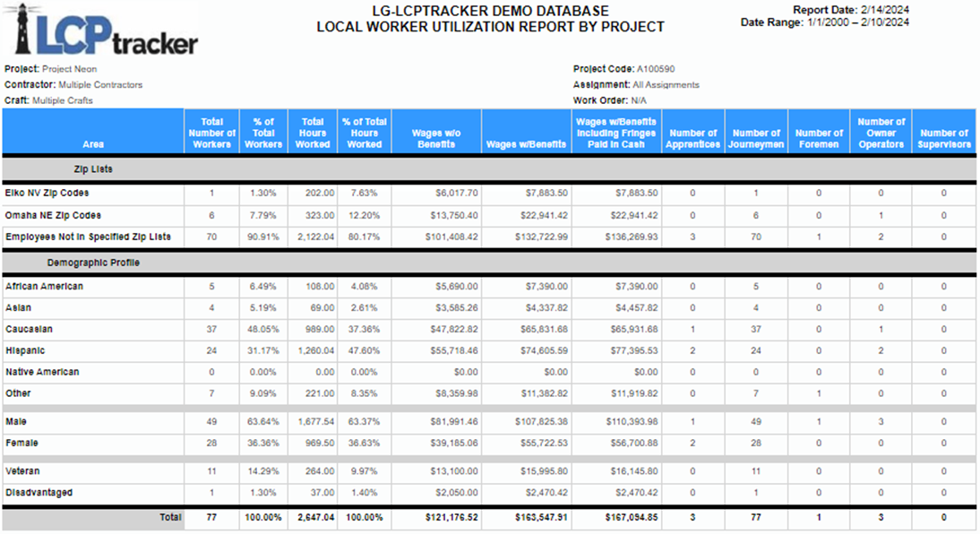
Task: Select the Disadvantaged row label
Action: (x=39, y=492)
